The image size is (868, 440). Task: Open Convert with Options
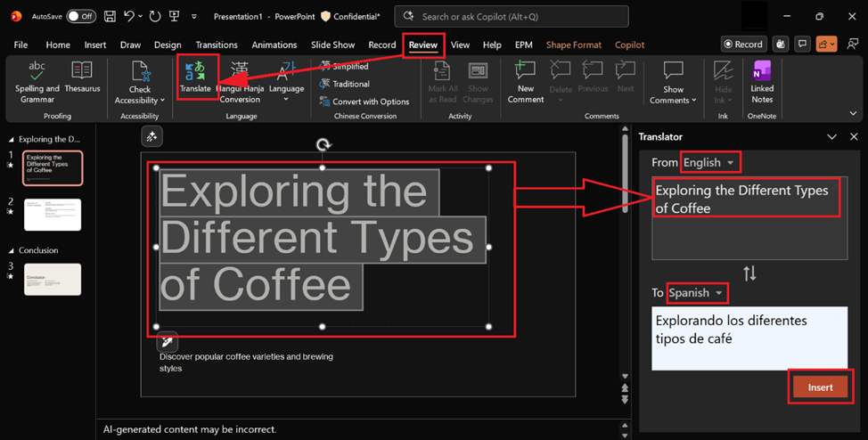coord(364,102)
